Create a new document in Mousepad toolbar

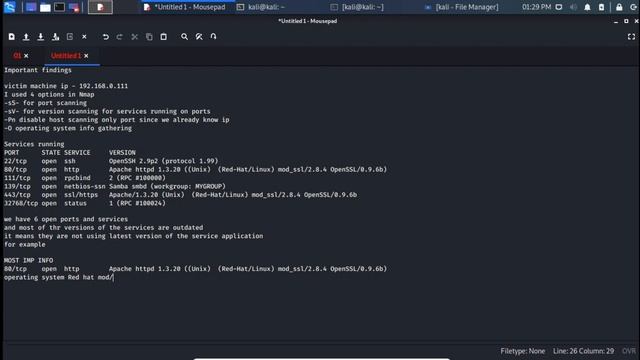tap(11, 37)
